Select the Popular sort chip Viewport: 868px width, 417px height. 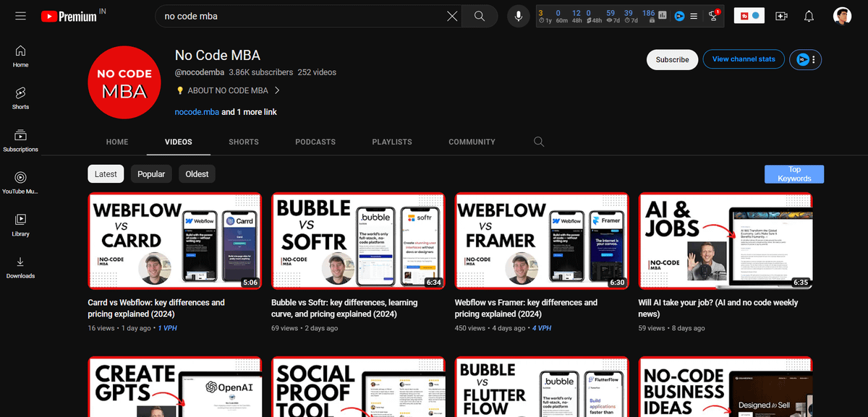click(151, 174)
